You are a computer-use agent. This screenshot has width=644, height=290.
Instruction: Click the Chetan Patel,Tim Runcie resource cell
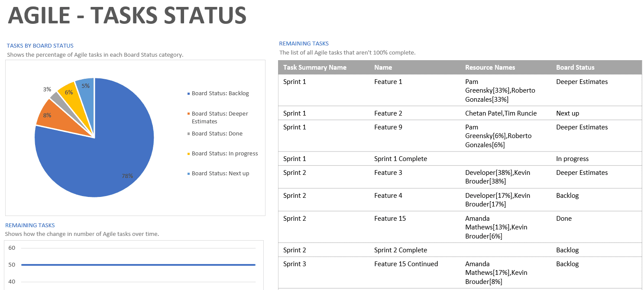pos(501,113)
